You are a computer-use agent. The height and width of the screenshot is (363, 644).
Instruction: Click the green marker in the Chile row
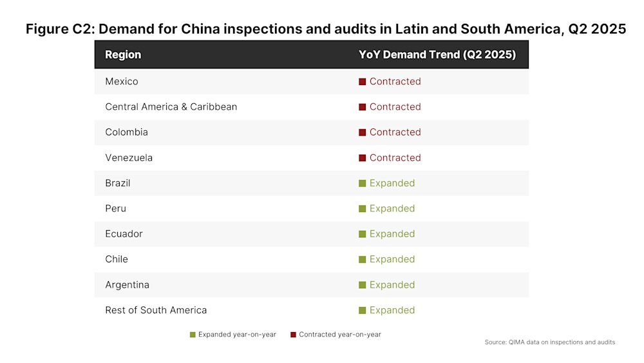click(x=362, y=259)
